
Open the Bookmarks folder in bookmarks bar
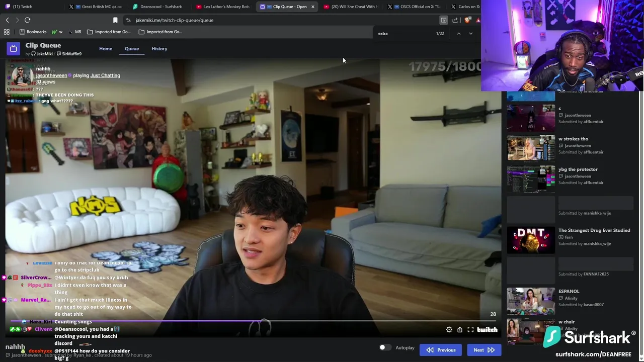click(x=33, y=32)
